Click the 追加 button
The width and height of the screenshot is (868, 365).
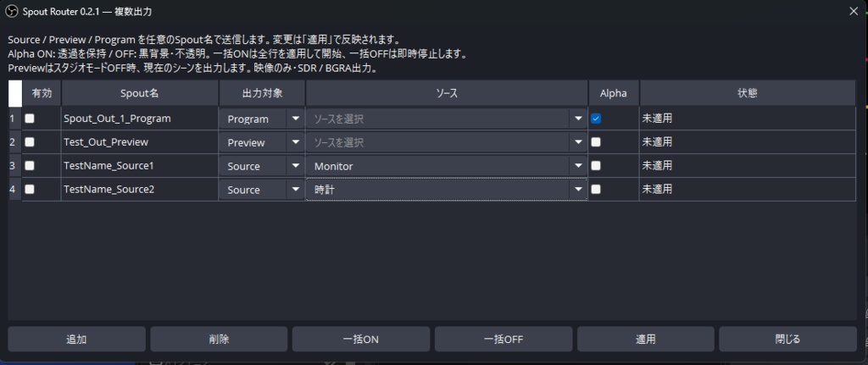coord(76,339)
